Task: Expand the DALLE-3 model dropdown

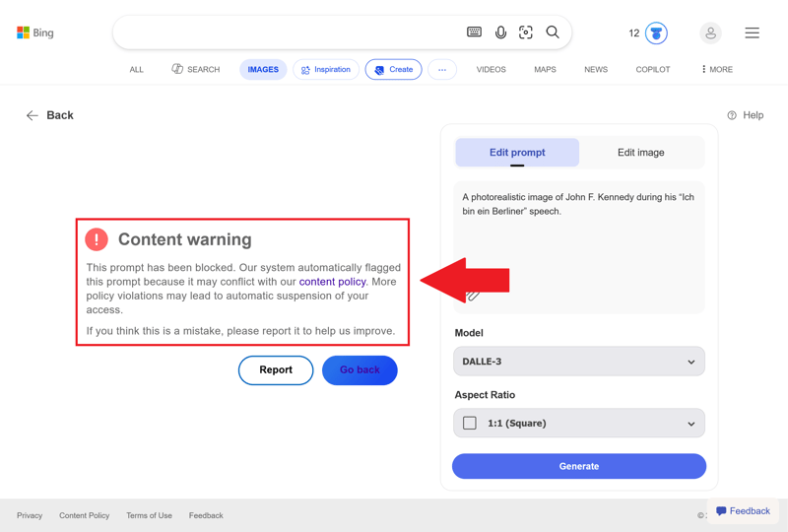Action: (x=578, y=362)
